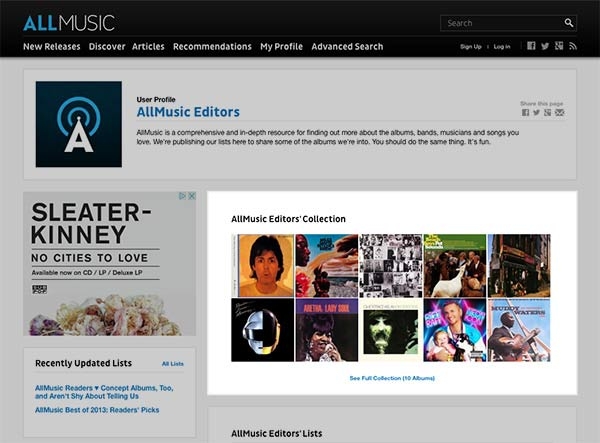Open the green shadowy face album cover
This screenshot has height=443, width=600.
[391, 330]
